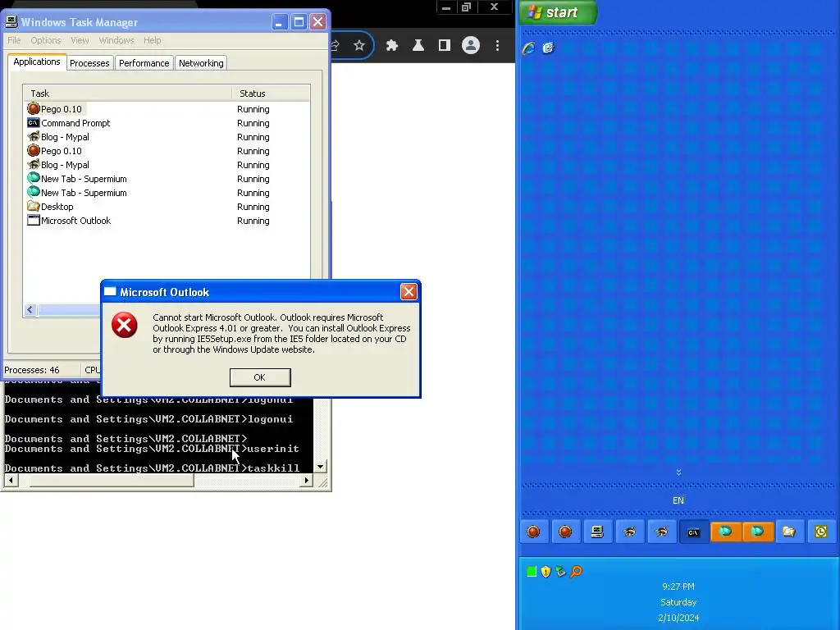Switch to the Networking tab

pyautogui.click(x=201, y=63)
